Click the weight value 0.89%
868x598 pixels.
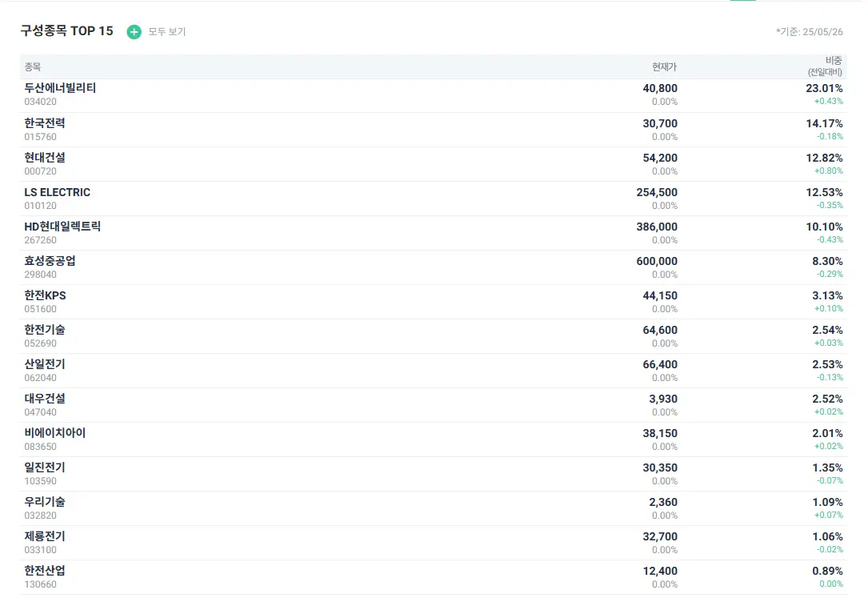click(x=827, y=570)
